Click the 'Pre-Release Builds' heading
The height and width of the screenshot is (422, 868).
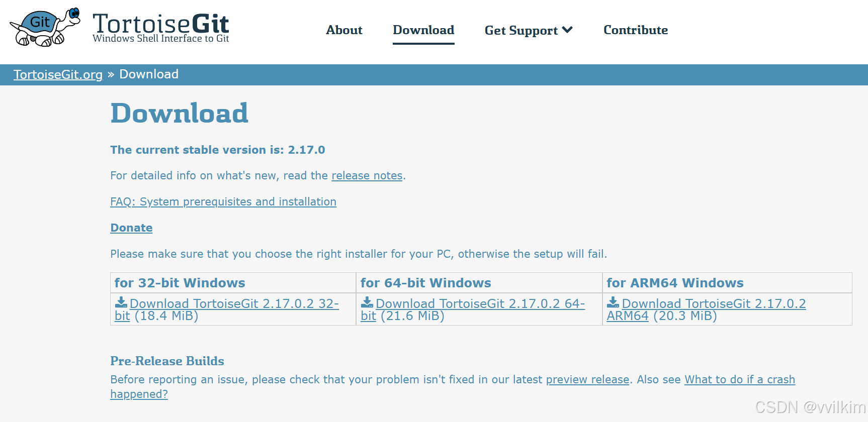167,361
